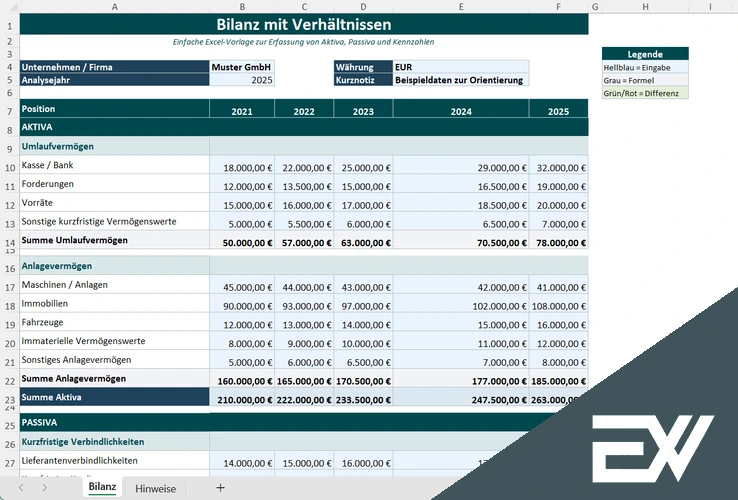Click the add new sheet plus icon
Screen dimensions: 738x500
[220, 488]
